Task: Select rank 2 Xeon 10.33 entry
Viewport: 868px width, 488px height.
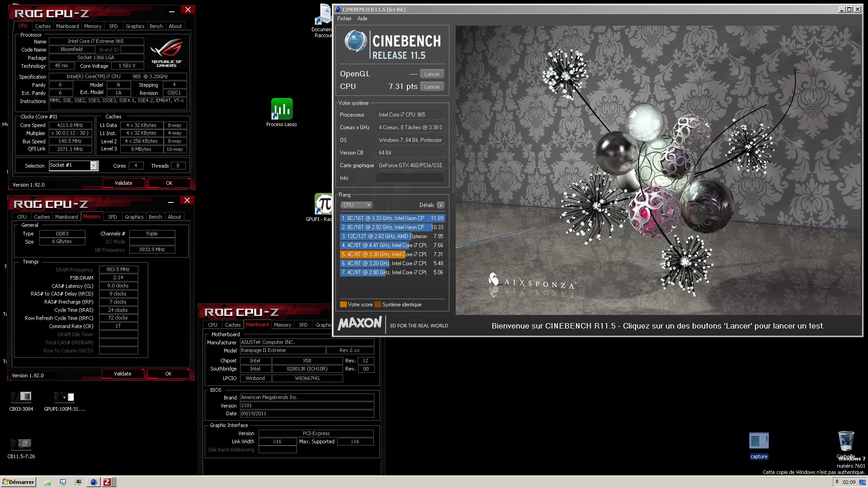Action: click(x=392, y=227)
